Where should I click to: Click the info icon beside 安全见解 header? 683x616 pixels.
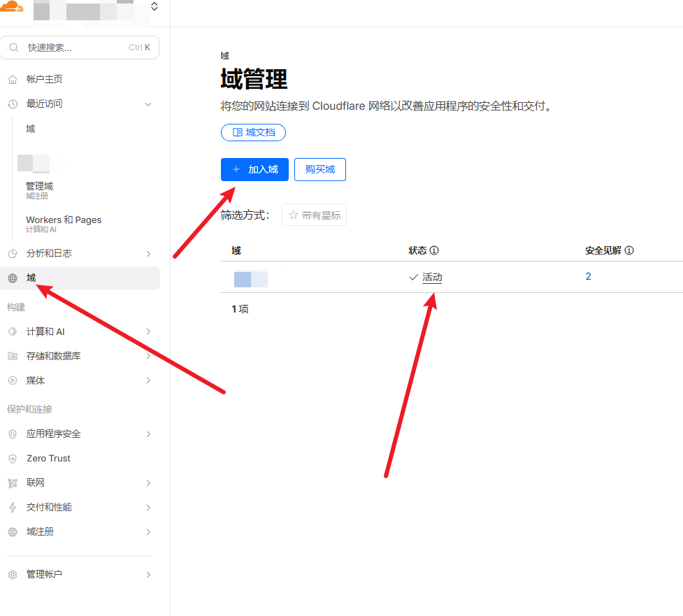[629, 250]
